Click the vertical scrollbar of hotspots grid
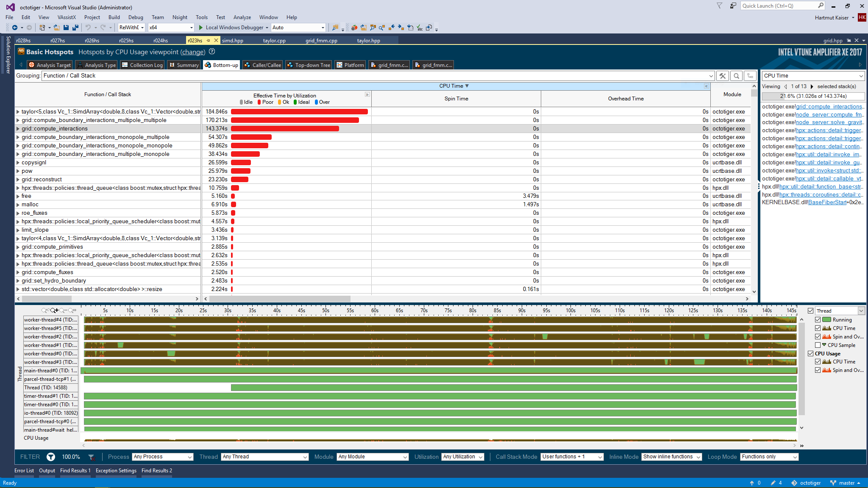The height and width of the screenshot is (488, 868). pos(754,93)
